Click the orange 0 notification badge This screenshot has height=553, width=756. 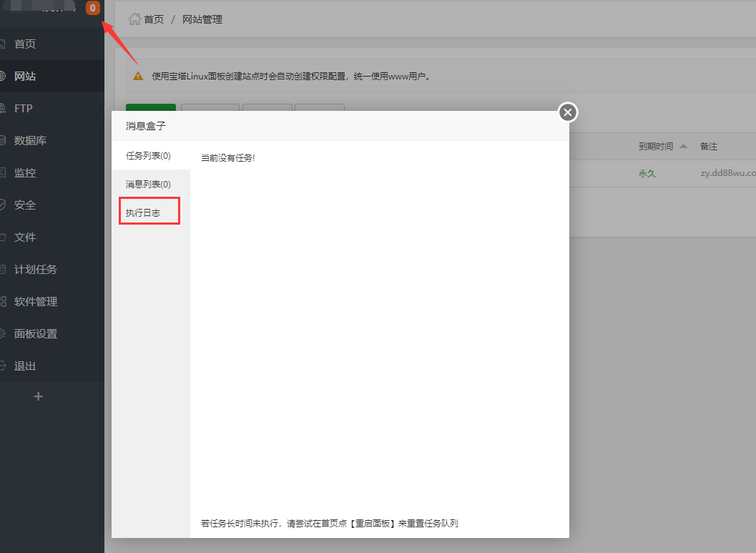(92, 8)
